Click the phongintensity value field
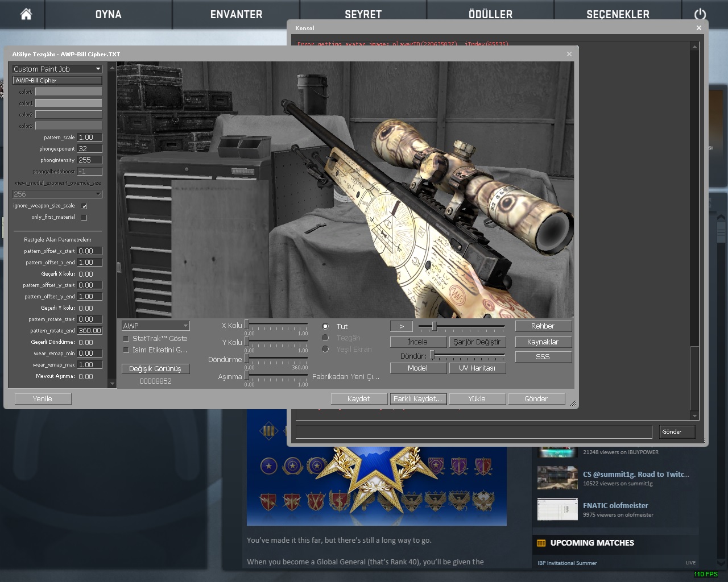The height and width of the screenshot is (582, 728). (90, 160)
